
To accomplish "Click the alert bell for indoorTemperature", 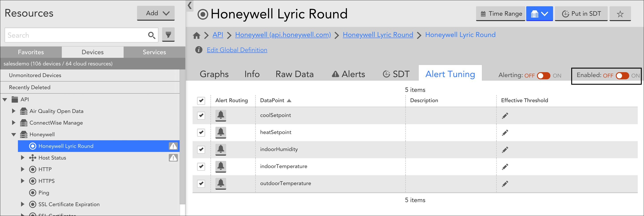I will (221, 166).
